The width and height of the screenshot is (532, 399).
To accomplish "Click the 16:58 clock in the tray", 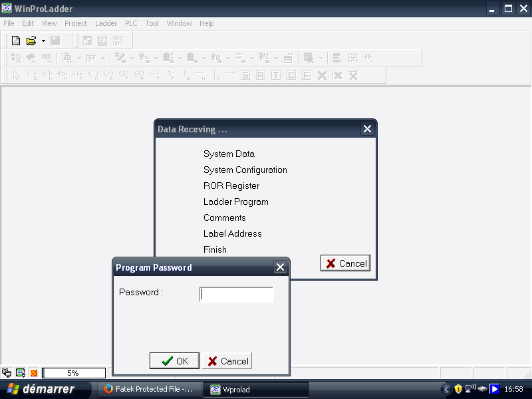I will pos(513,389).
